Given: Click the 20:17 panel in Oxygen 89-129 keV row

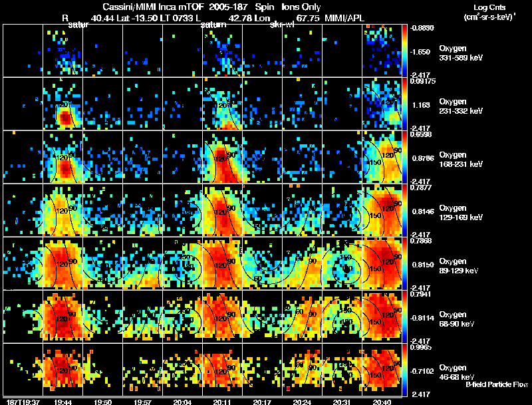Looking at the screenshot, I should pos(262,263).
